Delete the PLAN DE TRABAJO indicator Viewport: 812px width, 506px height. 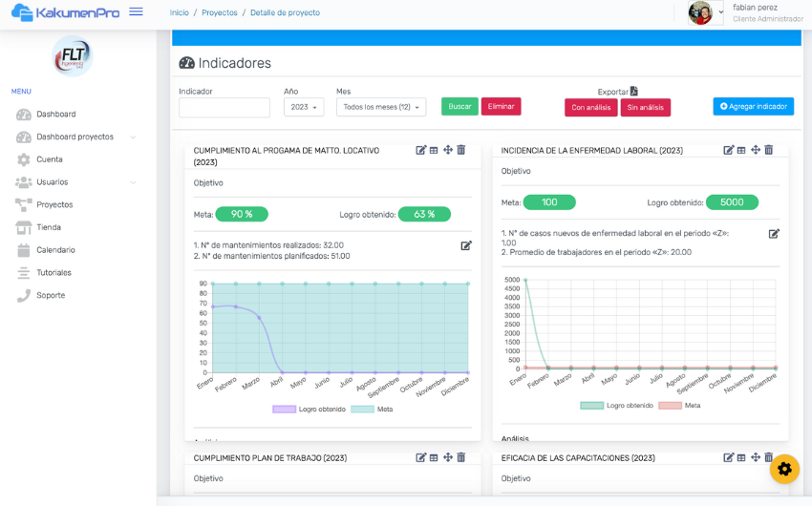pyautogui.click(x=460, y=457)
